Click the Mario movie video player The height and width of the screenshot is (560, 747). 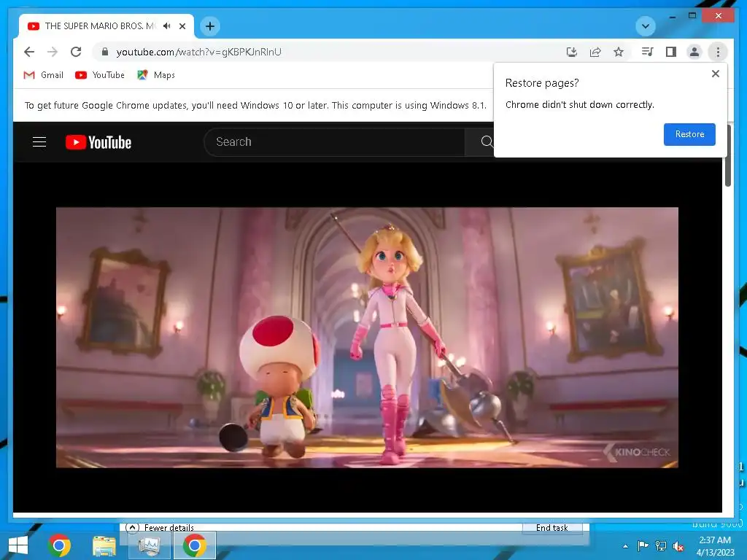point(367,337)
